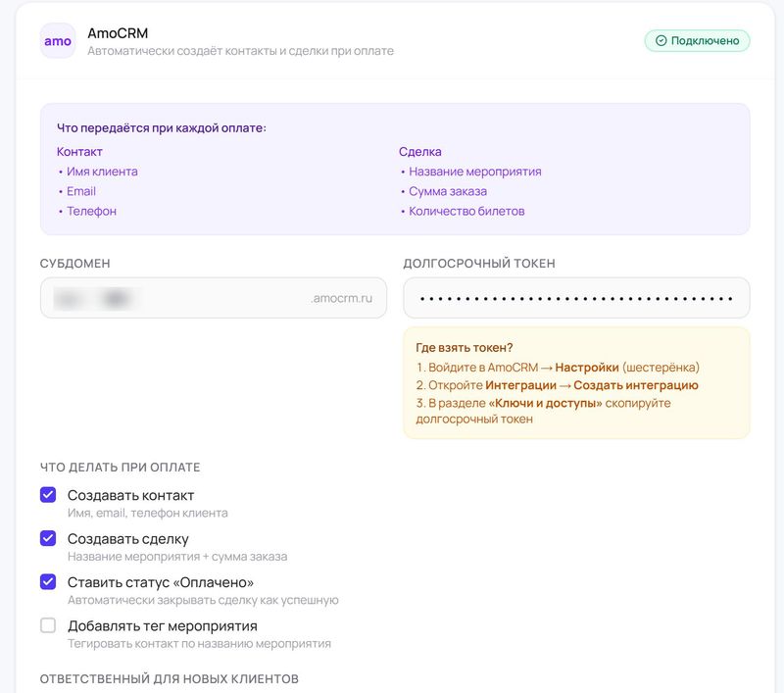Image resolution: width=784 pixels, height=693 pixels.
Task: Click the bold «Настройки» text in the hint
Action: point(587,368)
